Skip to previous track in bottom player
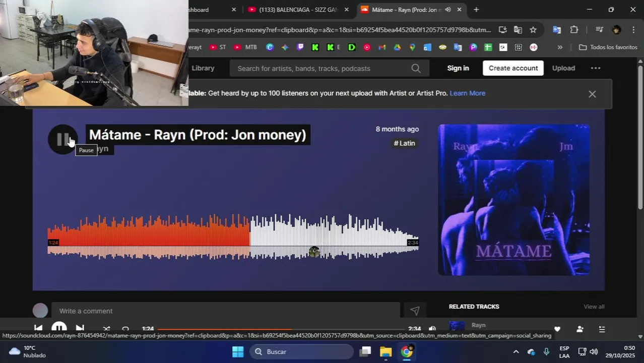 point(38,329)
